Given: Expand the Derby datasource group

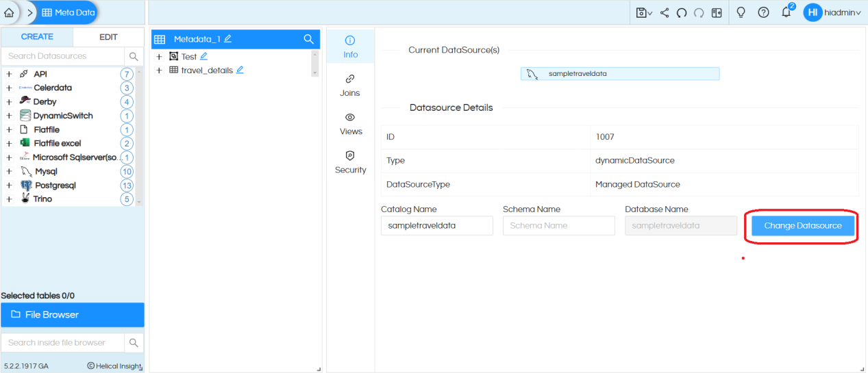Looking at the screenshot, I should point(9,101).
